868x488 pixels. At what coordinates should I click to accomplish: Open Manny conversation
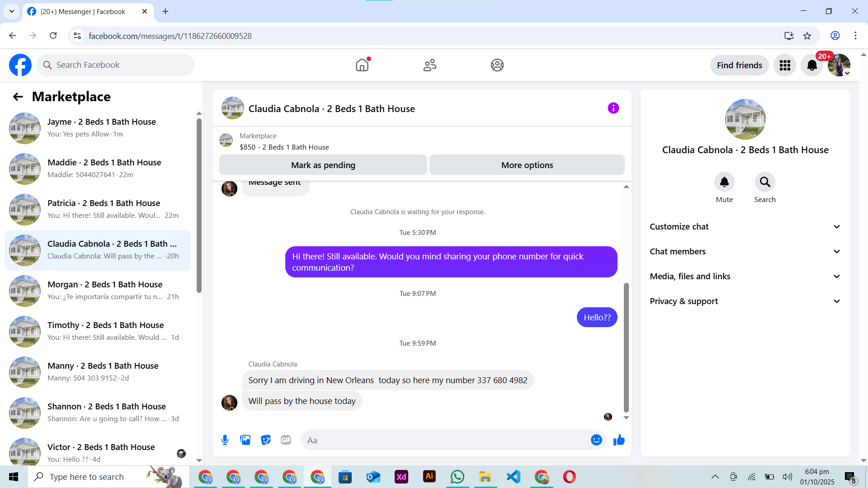pos(97,372)
